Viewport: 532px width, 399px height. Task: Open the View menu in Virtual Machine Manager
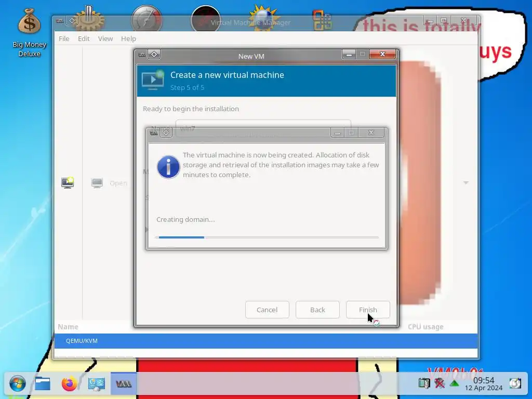[x=105, y=38]
